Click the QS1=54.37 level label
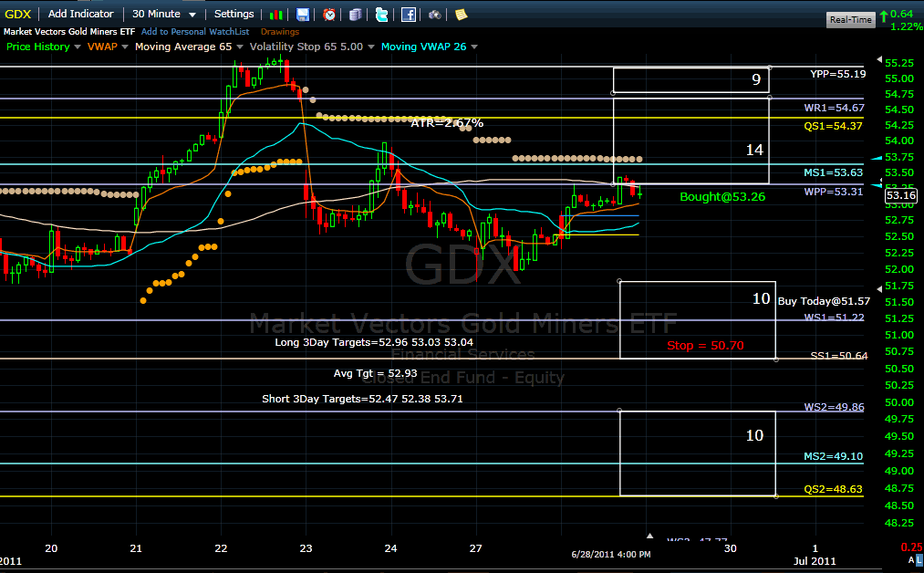 pos(834,126)
